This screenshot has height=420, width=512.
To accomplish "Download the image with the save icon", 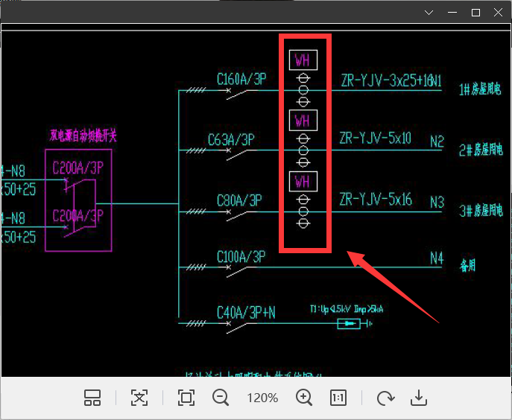I will (419, 398).
